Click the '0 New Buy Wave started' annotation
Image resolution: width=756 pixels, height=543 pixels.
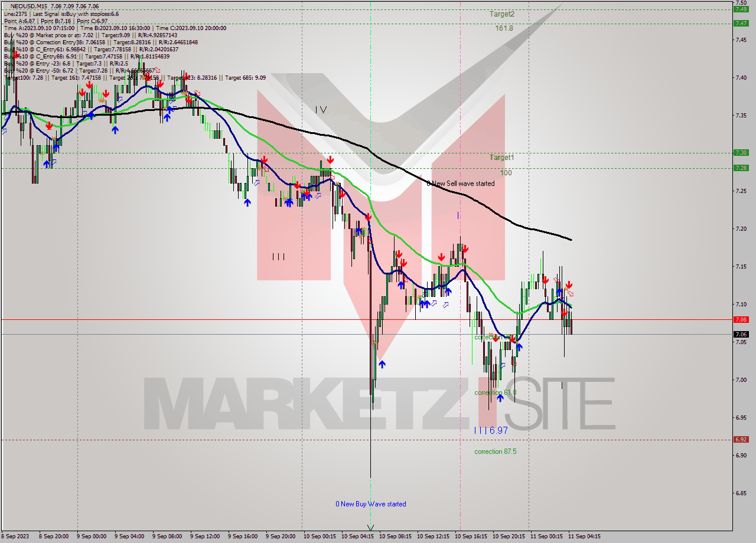point(371,504)
